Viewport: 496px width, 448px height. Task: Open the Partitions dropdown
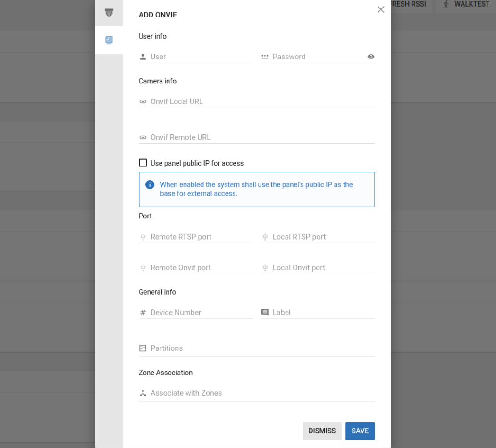(257, 348)
